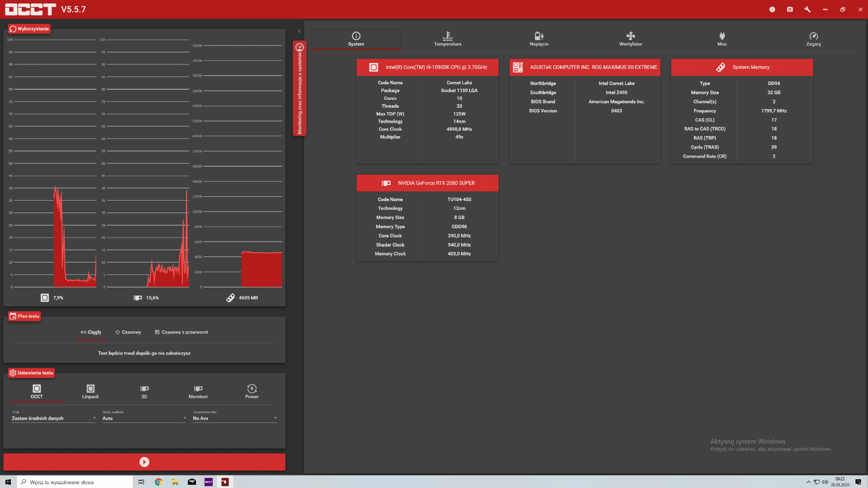Click the Ustawienia testu label

pos(31,373)
